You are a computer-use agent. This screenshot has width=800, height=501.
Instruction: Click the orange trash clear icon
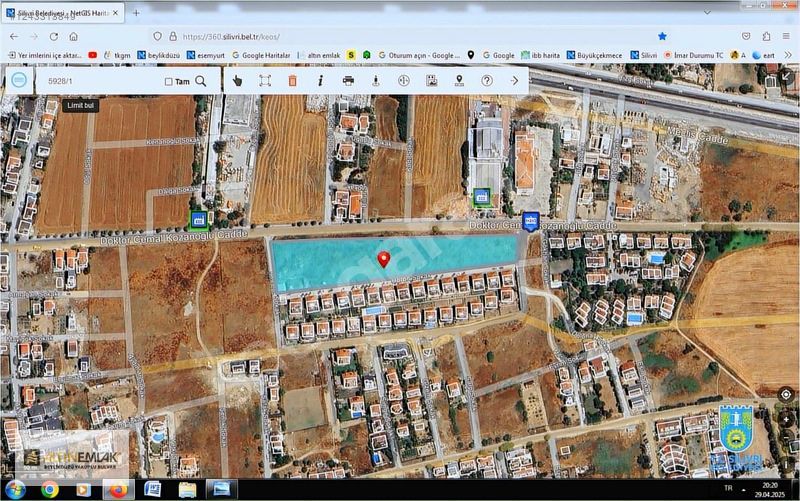[292, 81]
